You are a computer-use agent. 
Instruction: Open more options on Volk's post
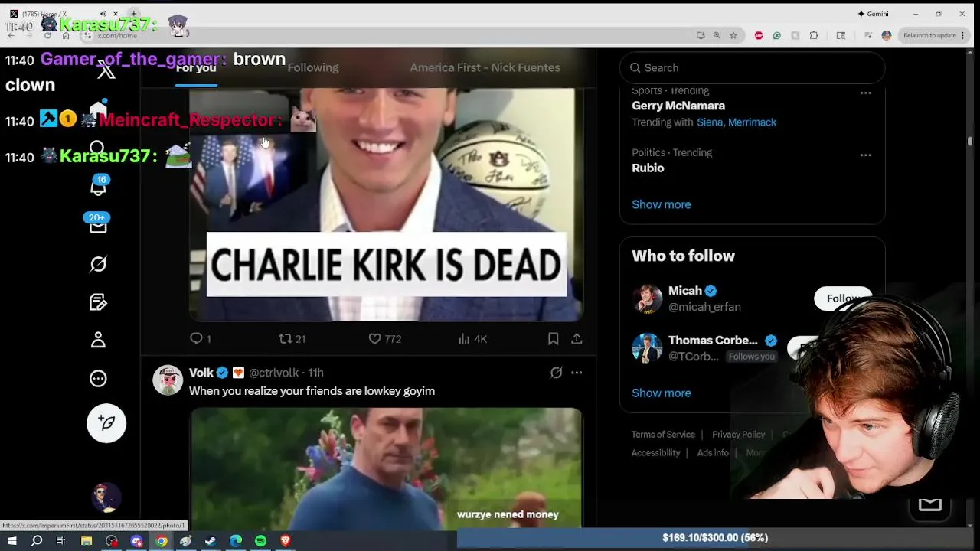[577, 373]
